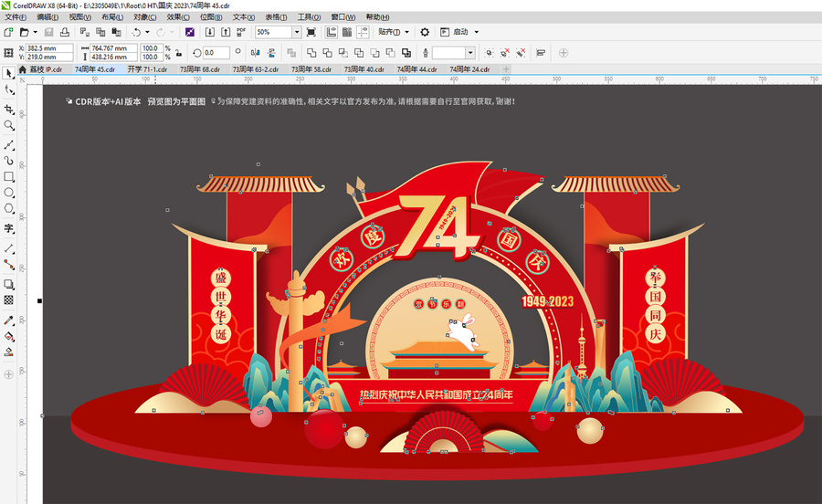The image size is (822, 504).
Task: Mirror selection vertically
Action: point(271,52)
